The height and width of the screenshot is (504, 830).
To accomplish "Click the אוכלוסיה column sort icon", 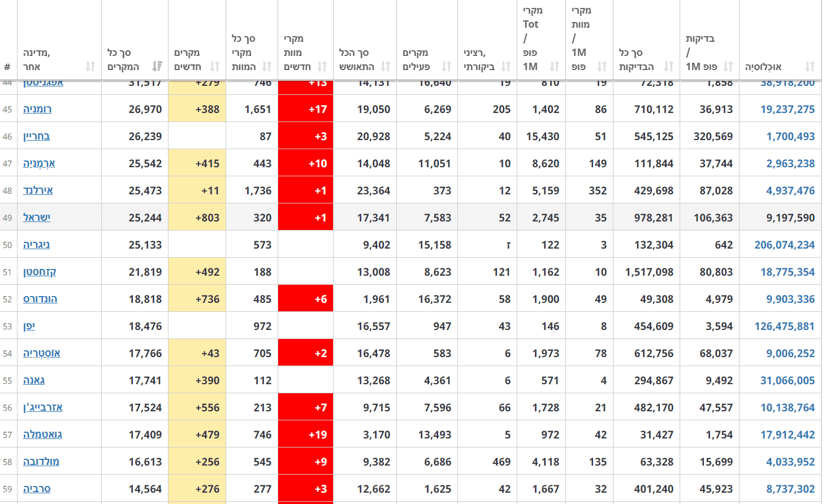I will pos(810,67).
